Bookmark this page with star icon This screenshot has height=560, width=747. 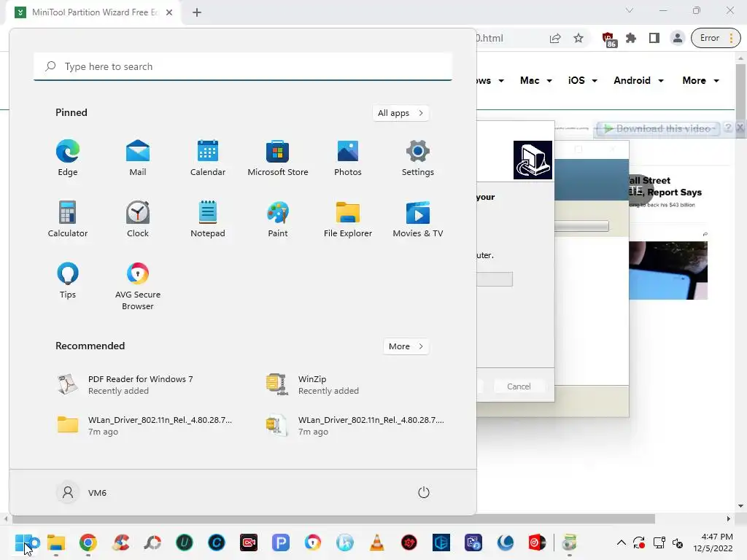point(578,38)
